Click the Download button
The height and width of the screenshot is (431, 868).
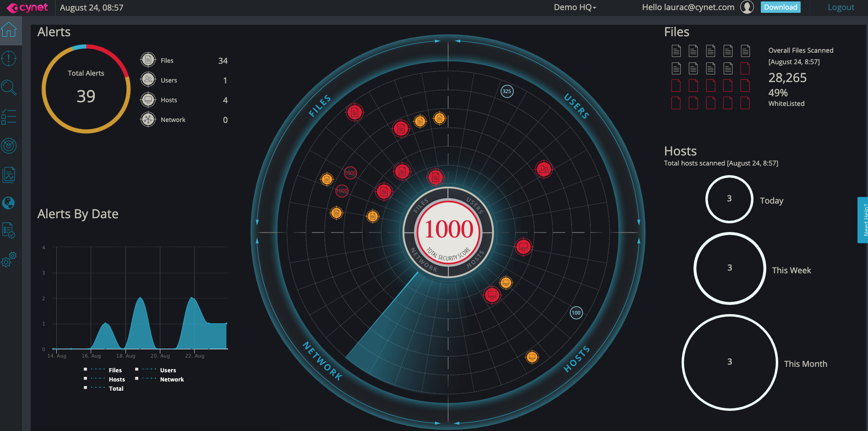pos(781,7)
